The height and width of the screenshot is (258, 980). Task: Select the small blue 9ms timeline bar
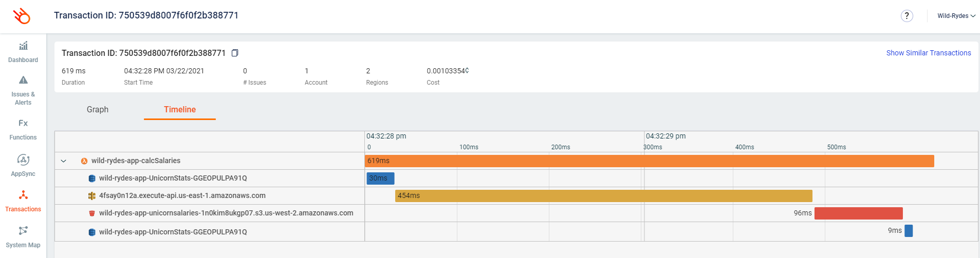[909, 231]
